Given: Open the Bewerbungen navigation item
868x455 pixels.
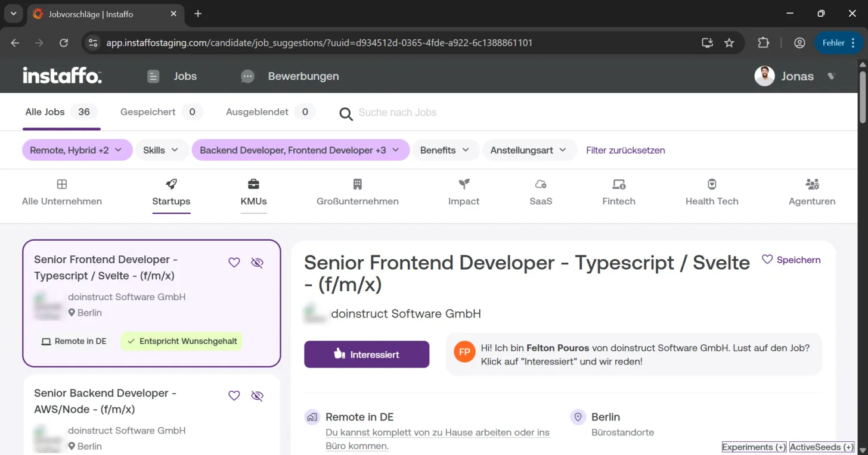Looking at the screenshot, I should coord(290,76).
